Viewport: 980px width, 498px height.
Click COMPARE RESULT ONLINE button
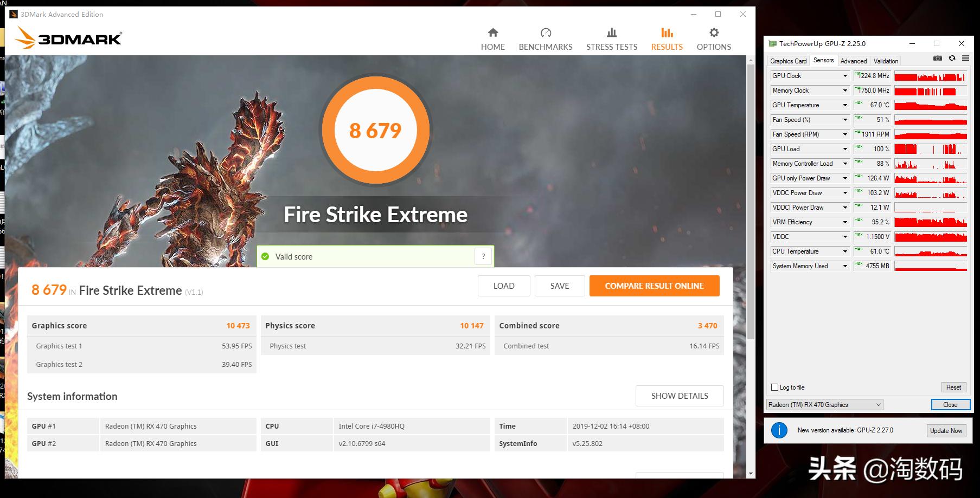(655, 286)
